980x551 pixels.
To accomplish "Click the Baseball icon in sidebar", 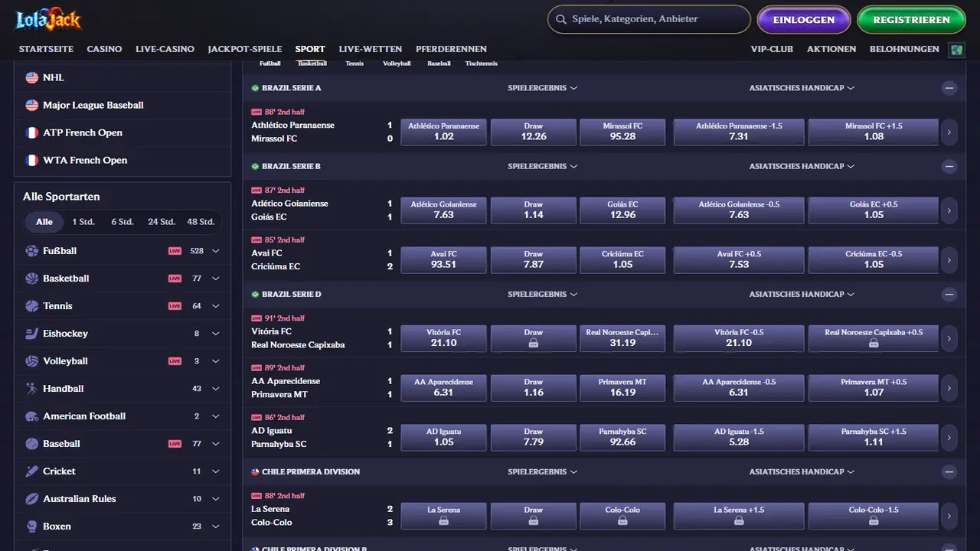I will click(31, 444).
